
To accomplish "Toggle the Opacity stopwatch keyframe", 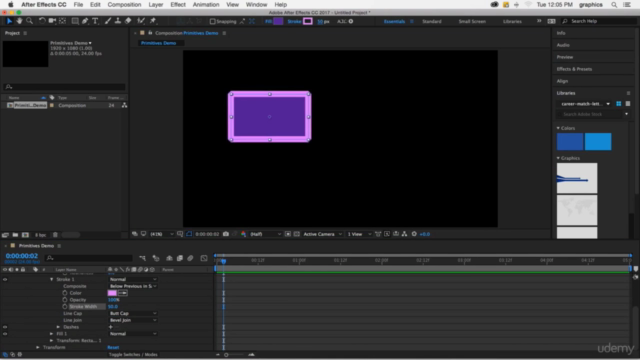I will coord(65,300).
